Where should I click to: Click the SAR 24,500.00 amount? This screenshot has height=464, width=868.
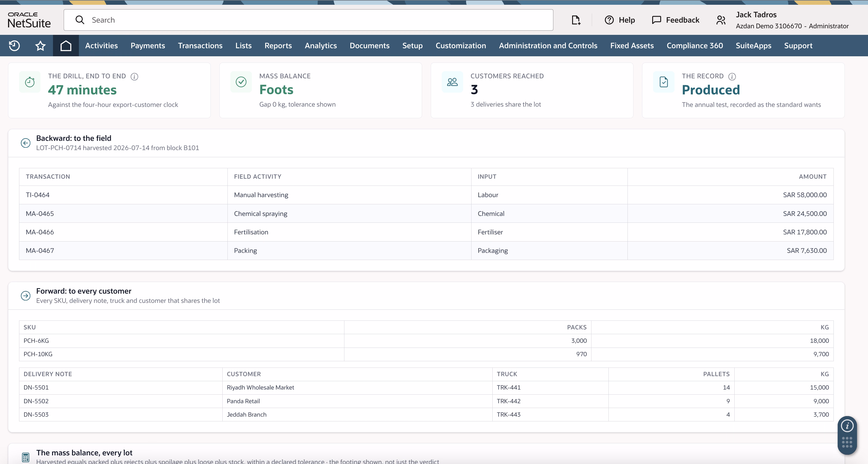pyautogui.click(x=805, y=214)
